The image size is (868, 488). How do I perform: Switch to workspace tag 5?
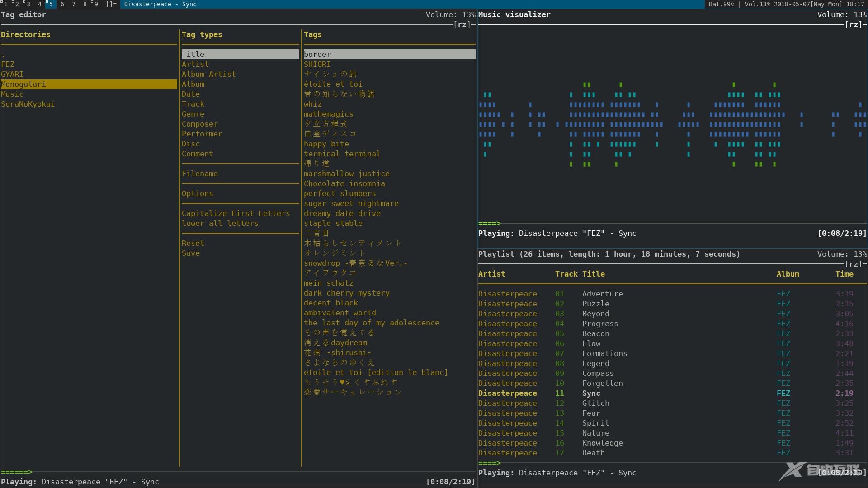pos(50,4)
